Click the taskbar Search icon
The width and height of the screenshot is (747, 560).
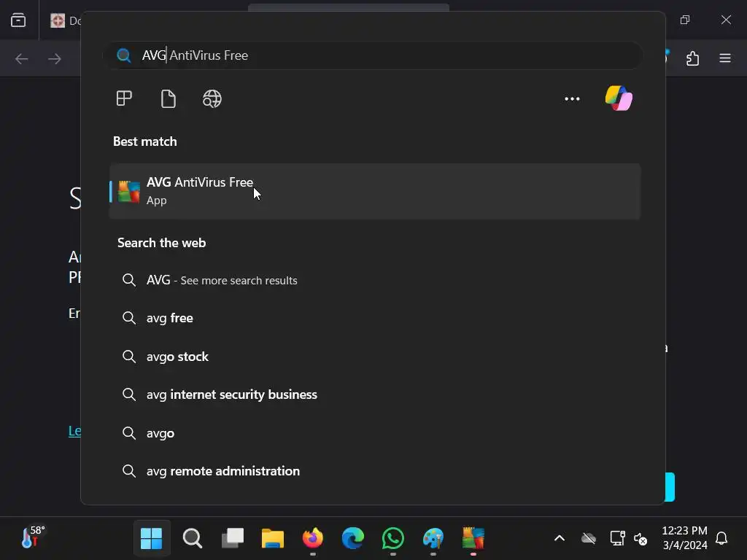tap(193, 539)
